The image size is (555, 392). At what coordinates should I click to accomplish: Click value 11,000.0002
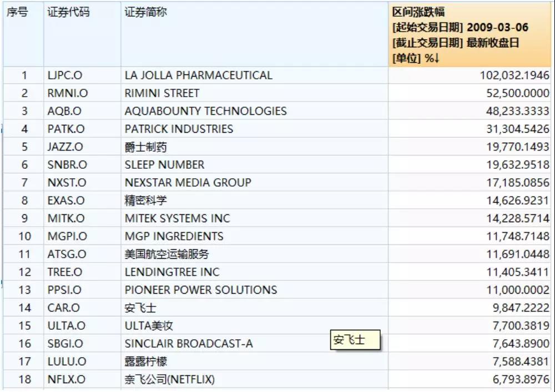(517, 290)
